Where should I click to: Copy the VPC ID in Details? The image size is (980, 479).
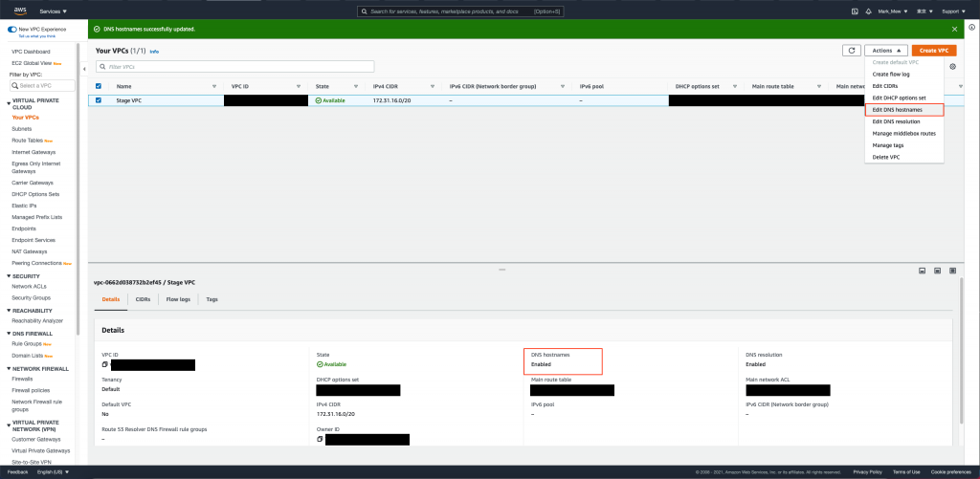pos(104,364)
